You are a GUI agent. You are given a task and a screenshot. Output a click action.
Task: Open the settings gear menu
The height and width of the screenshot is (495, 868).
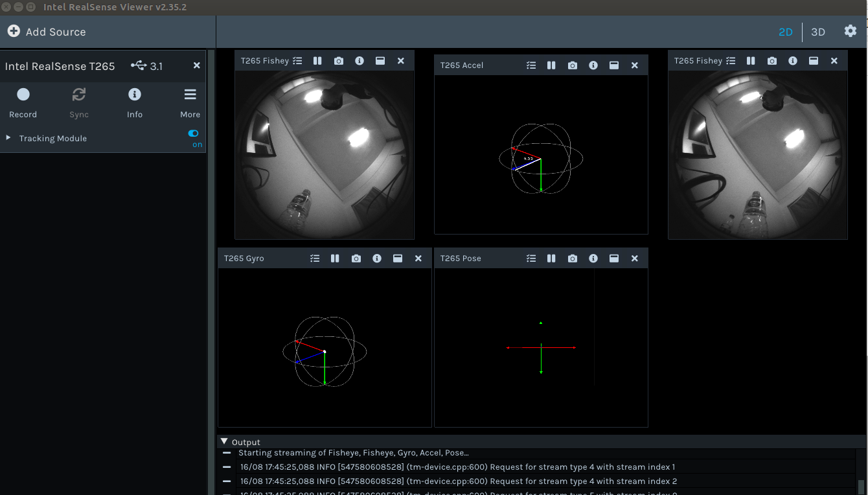tap(851, 31)
